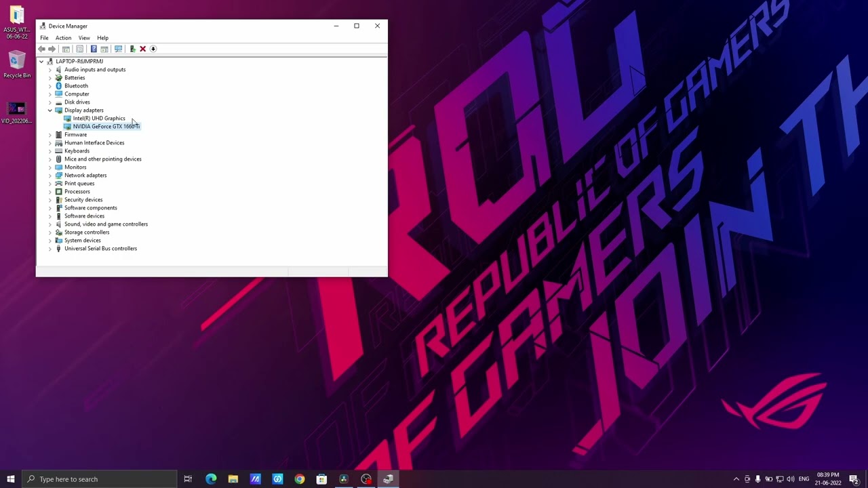Click the down-arrow Disable device icon
868x488 pixels.
click(x=153, y=49)
